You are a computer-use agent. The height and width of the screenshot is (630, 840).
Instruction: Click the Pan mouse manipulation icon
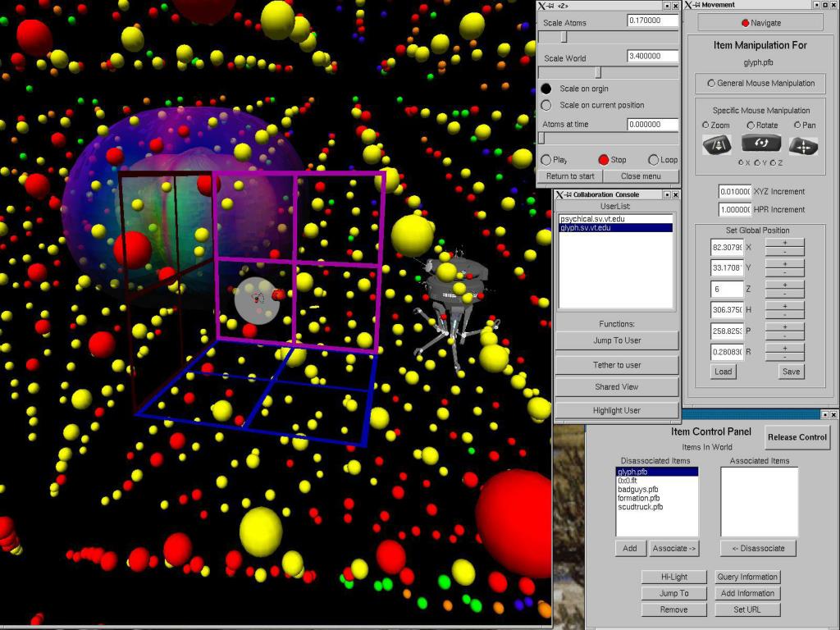point(803,146)
